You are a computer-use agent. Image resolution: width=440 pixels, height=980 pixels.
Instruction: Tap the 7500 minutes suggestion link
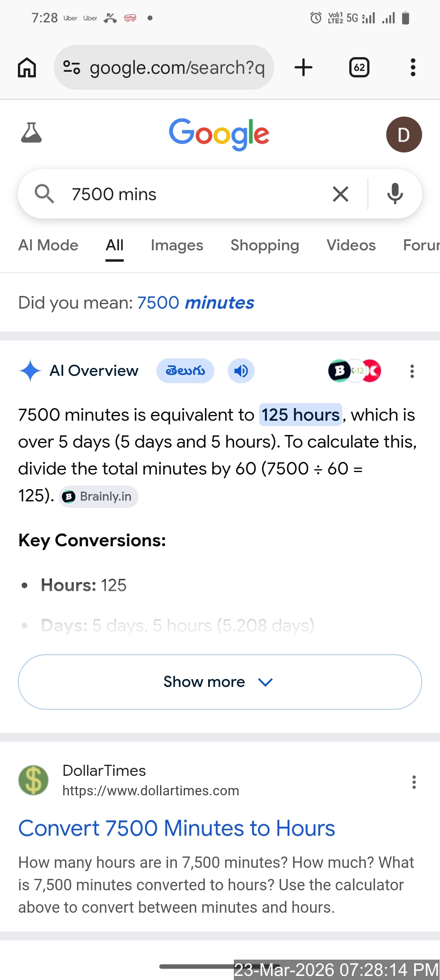(x=196, y=303)
